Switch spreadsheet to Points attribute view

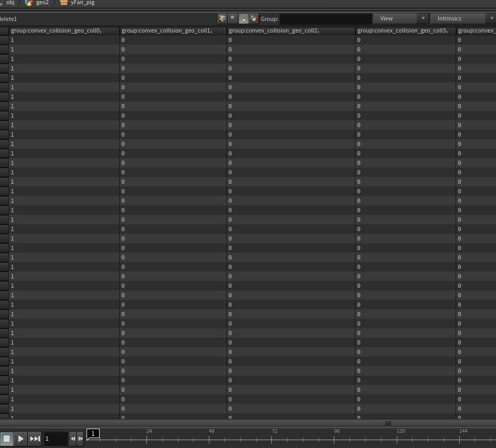point(223,19)
